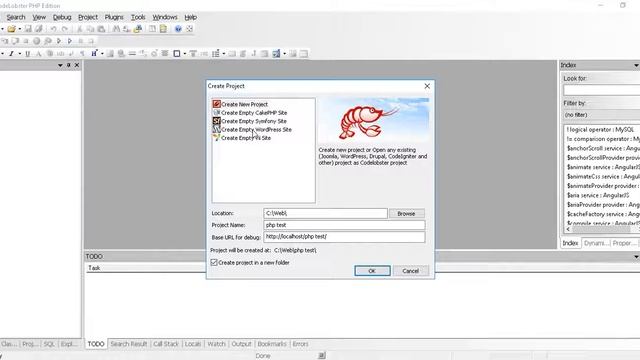Open the Plugins menu

pos(114,17)
